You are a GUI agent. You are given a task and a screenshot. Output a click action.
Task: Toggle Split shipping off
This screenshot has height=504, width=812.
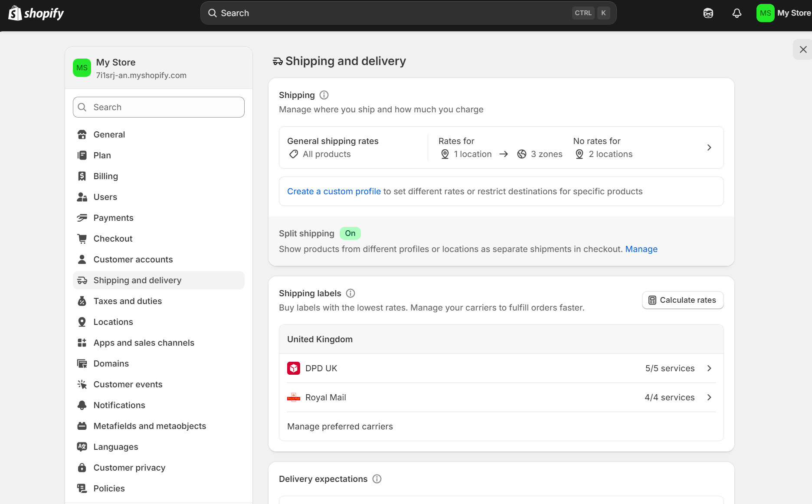(x=350, y=233)
